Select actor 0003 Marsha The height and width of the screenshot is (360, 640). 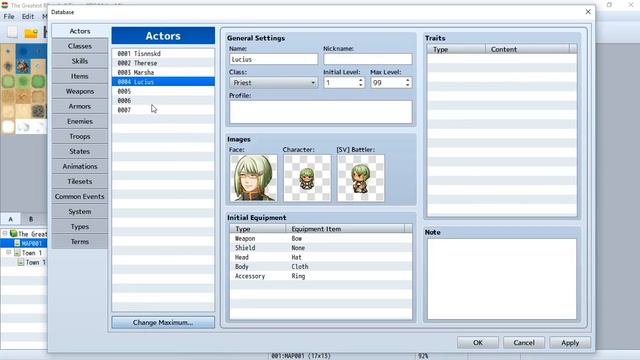point(163,73)
